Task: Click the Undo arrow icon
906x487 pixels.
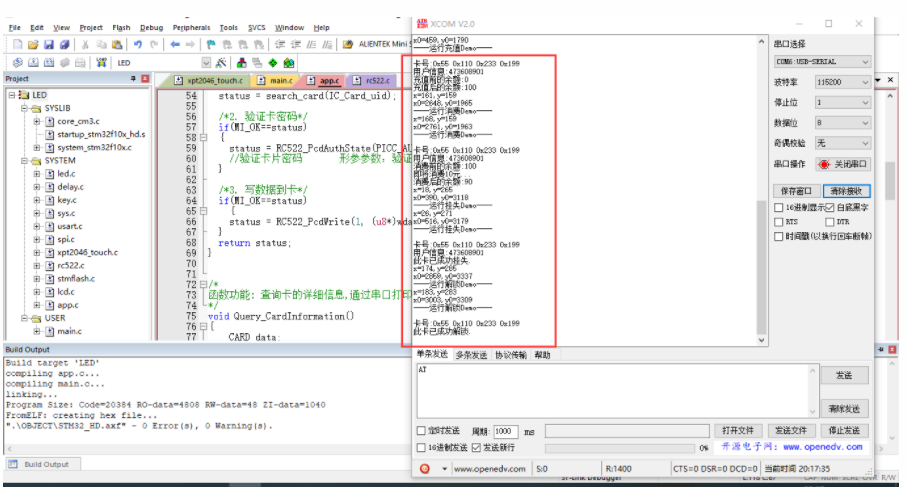Action: click(138, 44)
